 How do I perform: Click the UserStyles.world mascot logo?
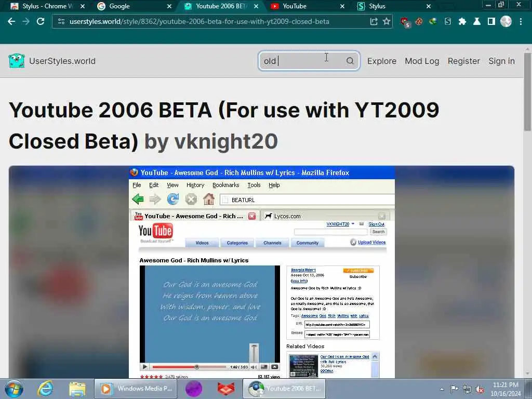17,61
